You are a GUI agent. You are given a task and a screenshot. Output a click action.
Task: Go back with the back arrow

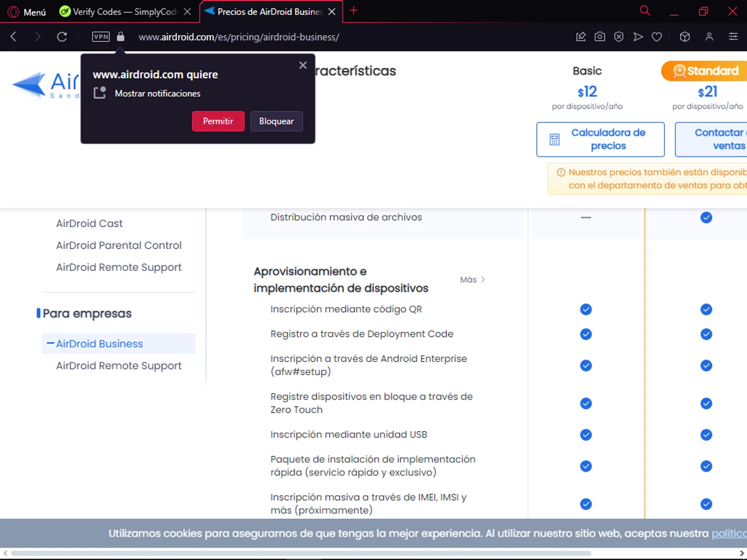[x=13, y=37]
